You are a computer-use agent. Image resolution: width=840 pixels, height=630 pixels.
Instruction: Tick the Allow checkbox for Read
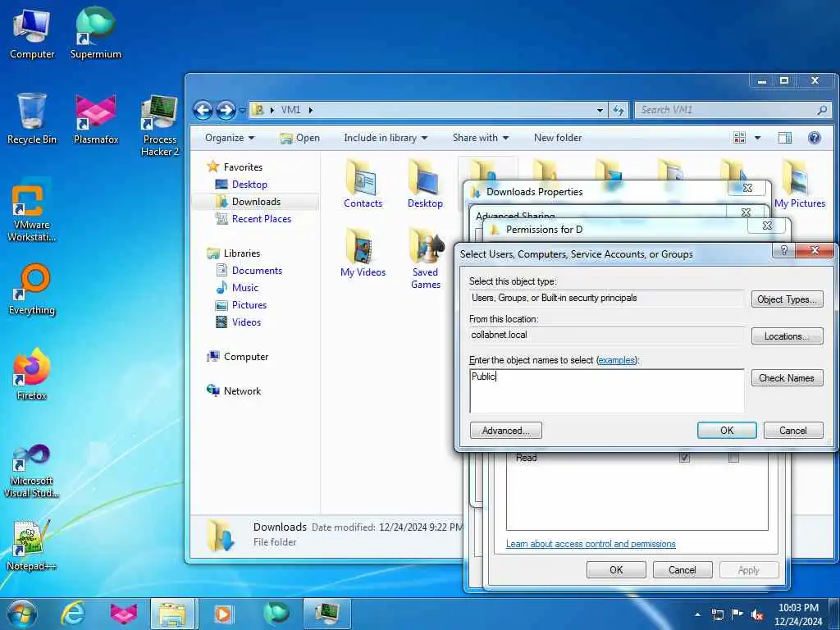pos(684,458)
